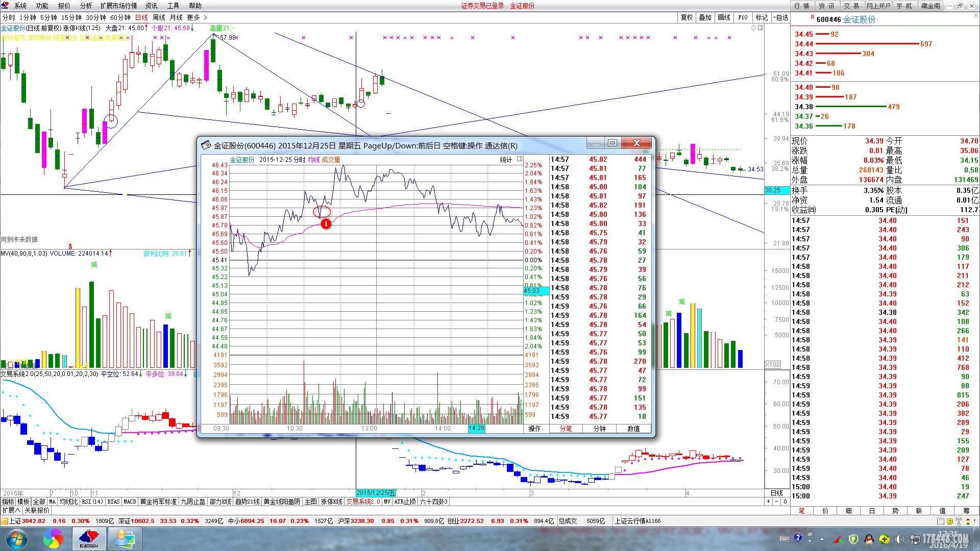This screenshot has width=980, height=551.
Task: Show hidden tray icons arrow
Action: 822,539
